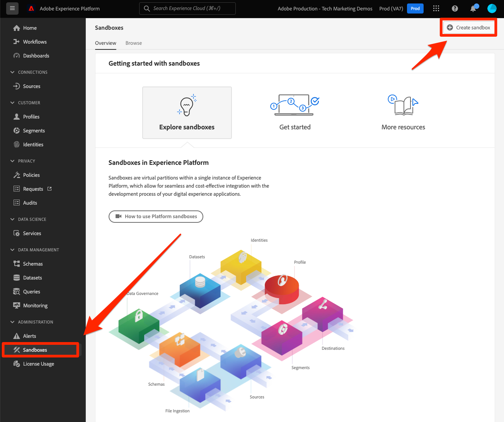
Task: Click the Alerts warning triangle icon
Action: [x=17, y=336]
